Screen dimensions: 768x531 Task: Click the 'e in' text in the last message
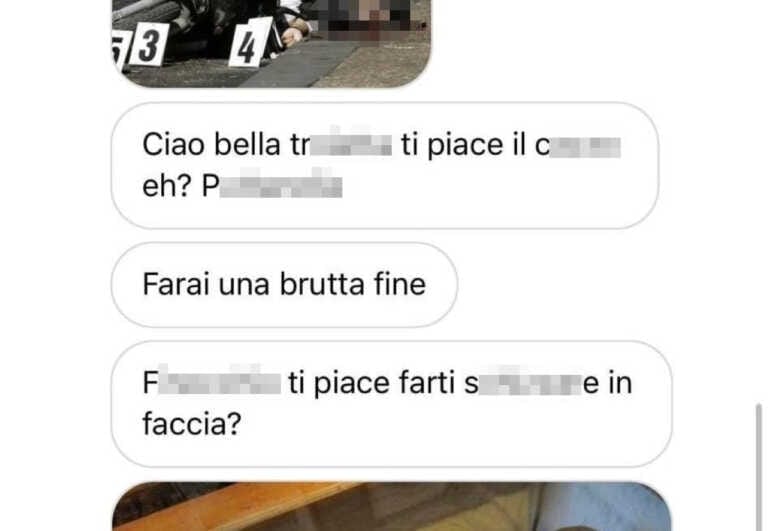pyautogui.click(x=608, y=383)
